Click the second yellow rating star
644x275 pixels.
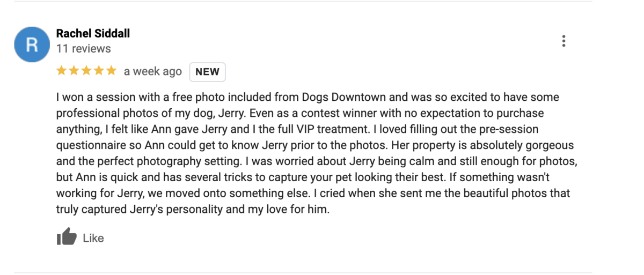click(x=74, y=71)
